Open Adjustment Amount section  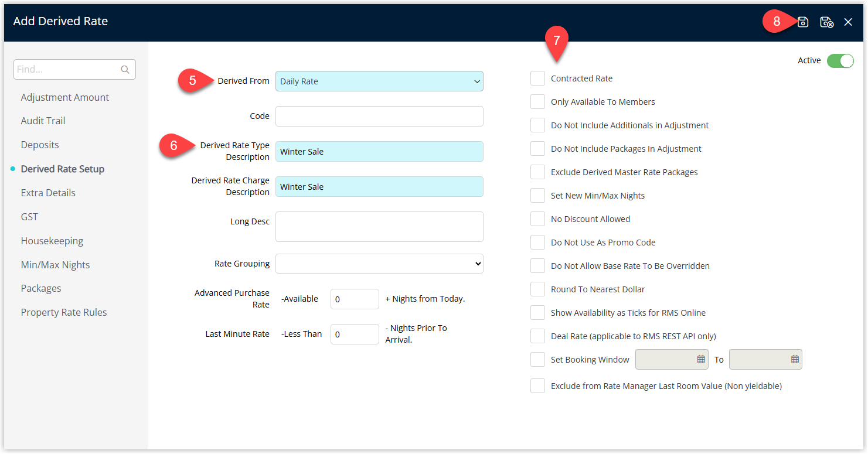(x=65, y=97)
